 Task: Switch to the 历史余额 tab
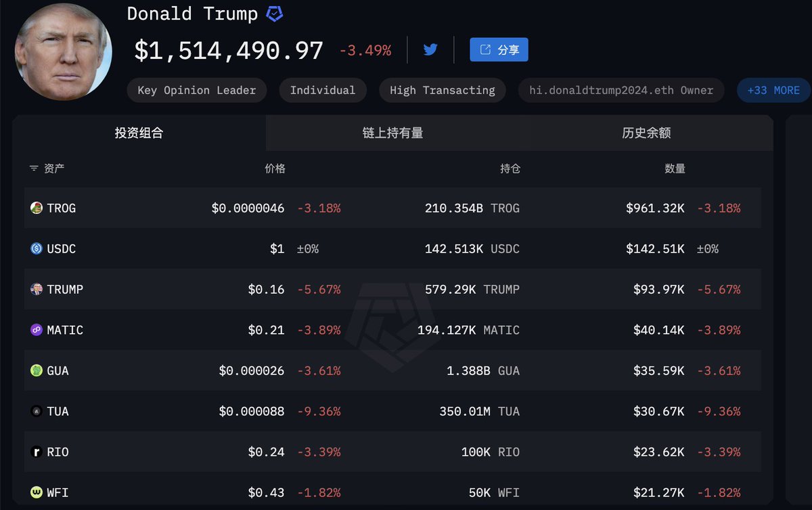[x=646, y=133]
